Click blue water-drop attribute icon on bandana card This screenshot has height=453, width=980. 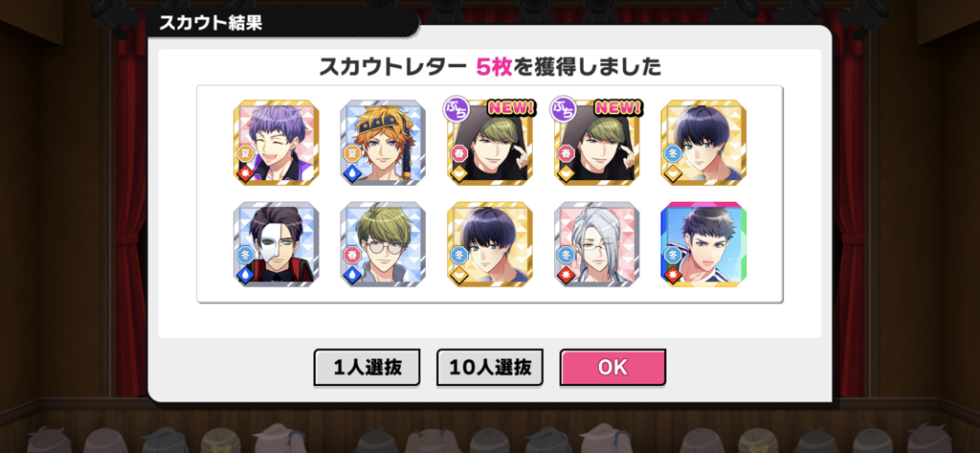pos(352,173)
